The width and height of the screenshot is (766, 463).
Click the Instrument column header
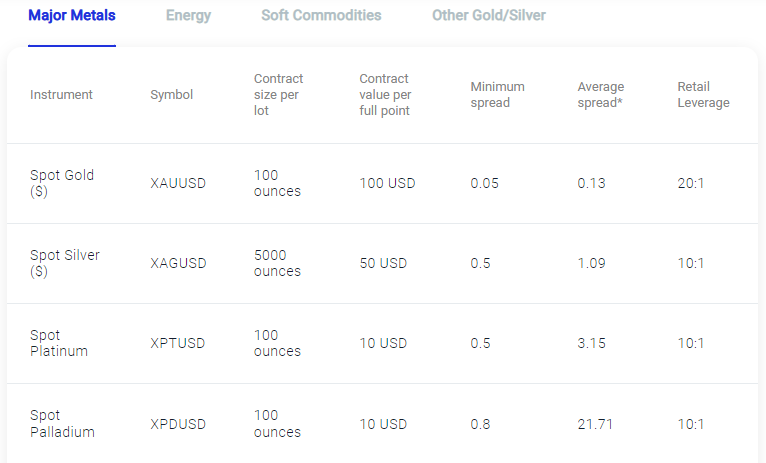[x=61, y=95]
